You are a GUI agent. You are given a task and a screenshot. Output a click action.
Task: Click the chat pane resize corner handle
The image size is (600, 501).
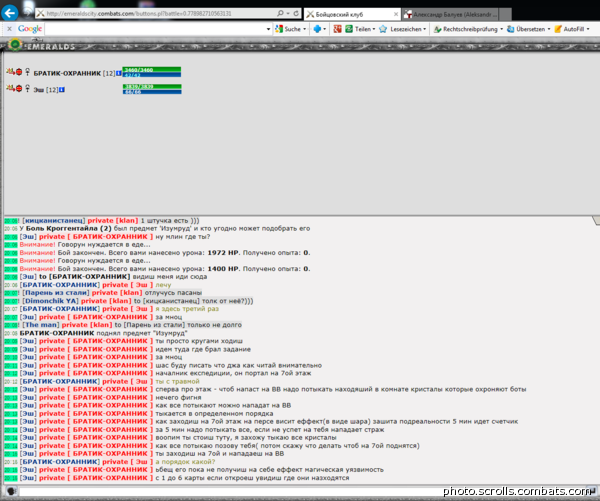[596, 220]
